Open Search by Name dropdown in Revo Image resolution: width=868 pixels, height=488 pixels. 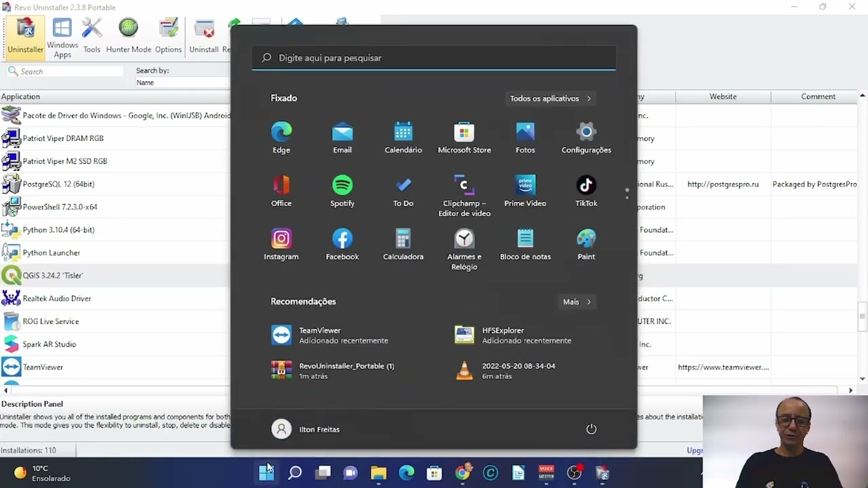click(x=182, y=83)
